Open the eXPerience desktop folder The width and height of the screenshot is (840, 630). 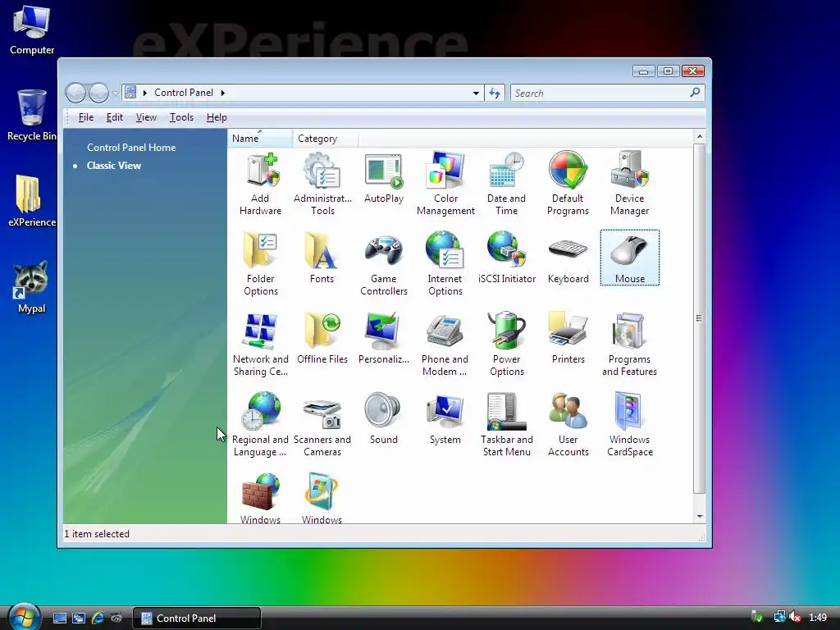32,202
